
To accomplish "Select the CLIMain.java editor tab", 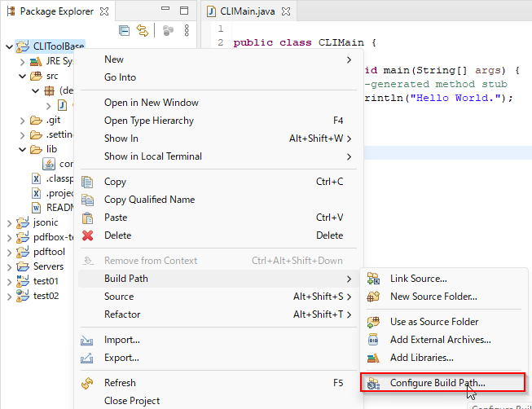I will point(248,11).
